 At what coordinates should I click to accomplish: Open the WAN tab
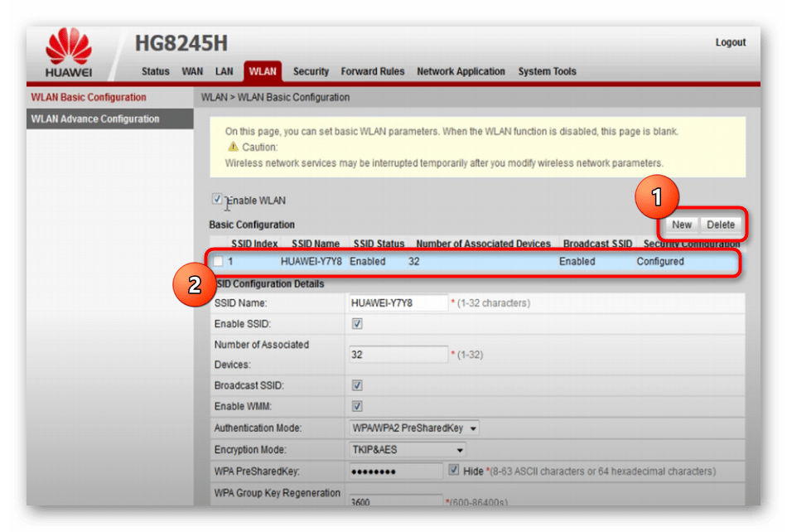click(x=192, y=71)
